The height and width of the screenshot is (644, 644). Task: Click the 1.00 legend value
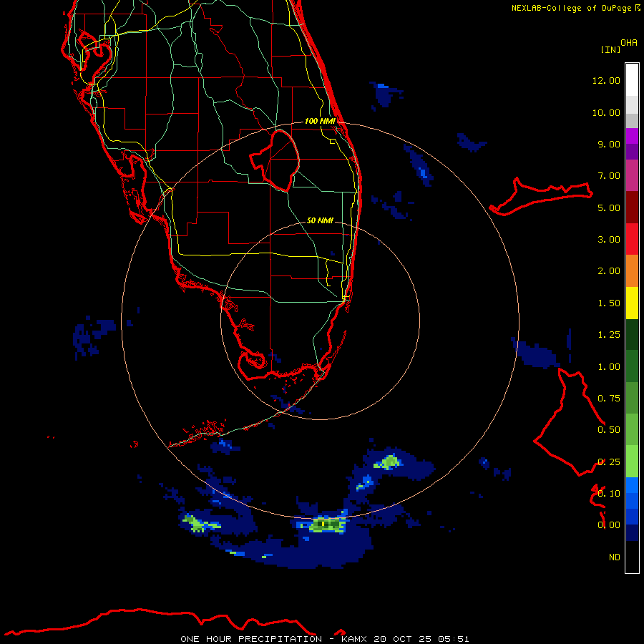pyautogui.click(x=609, y=367)
